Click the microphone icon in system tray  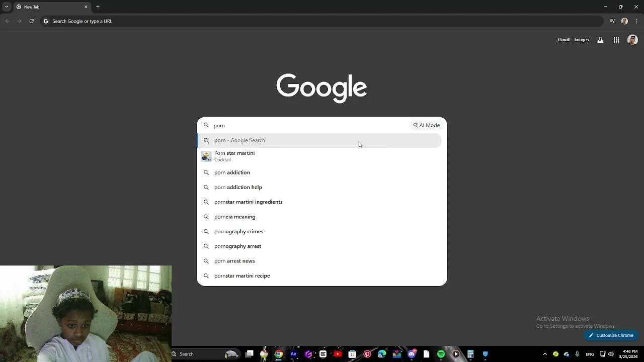[x=577, y=354]
